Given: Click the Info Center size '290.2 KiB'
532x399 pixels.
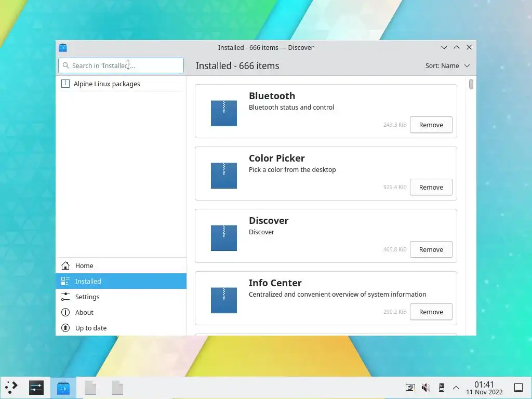Looking at the screenshot, I should coord(395,312).
